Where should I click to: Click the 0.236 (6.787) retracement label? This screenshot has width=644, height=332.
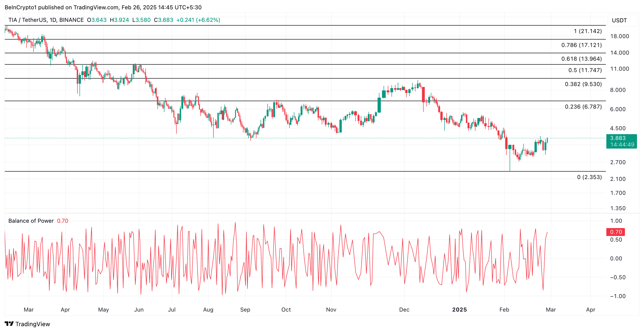(x=583, y=107)
